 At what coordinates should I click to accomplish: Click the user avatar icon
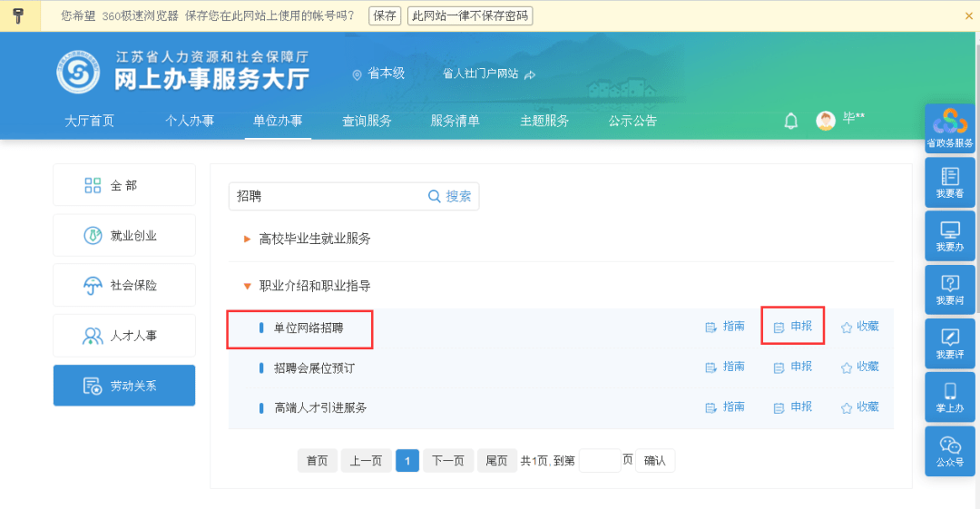825,121
